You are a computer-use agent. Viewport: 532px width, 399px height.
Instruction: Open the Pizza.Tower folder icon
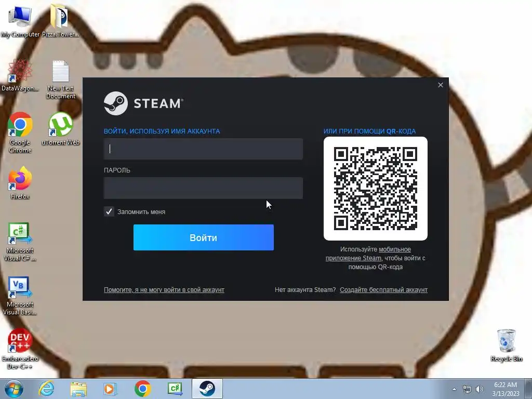point(60,20)
